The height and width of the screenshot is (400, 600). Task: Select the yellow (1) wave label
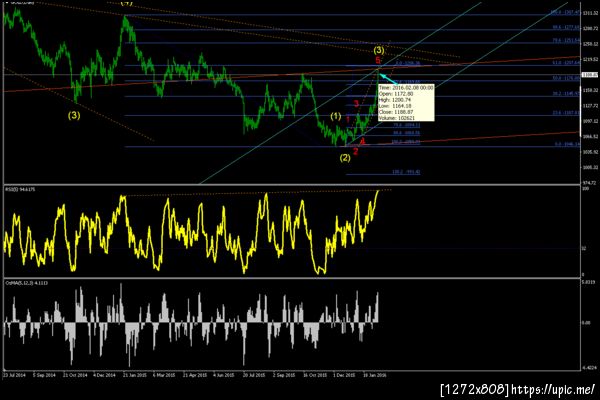(336, 116)
